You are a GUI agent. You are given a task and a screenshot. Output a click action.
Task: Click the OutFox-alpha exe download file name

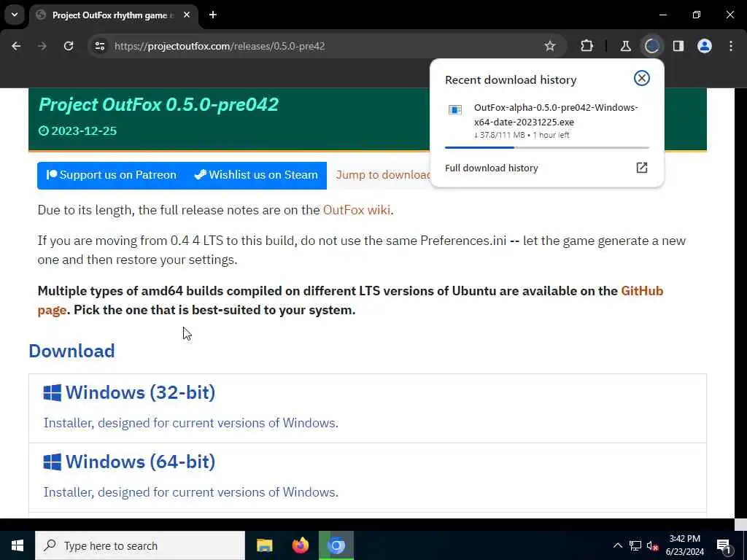[x=555, y=114]
